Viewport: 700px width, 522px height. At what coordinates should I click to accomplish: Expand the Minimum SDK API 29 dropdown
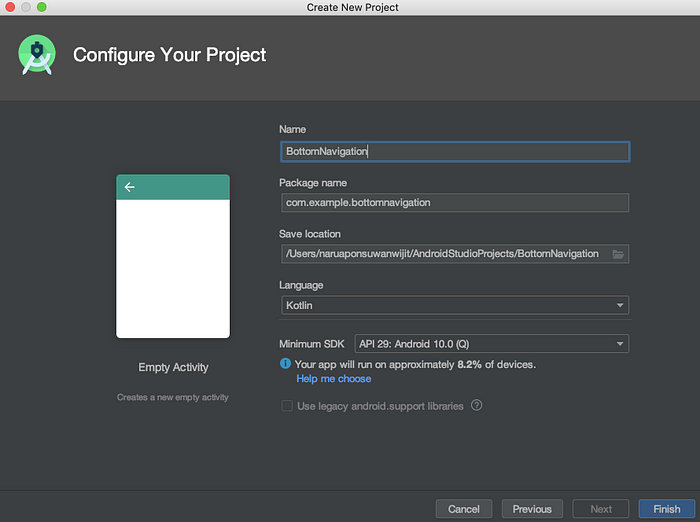pyautogui.click(x=492, y=344)
